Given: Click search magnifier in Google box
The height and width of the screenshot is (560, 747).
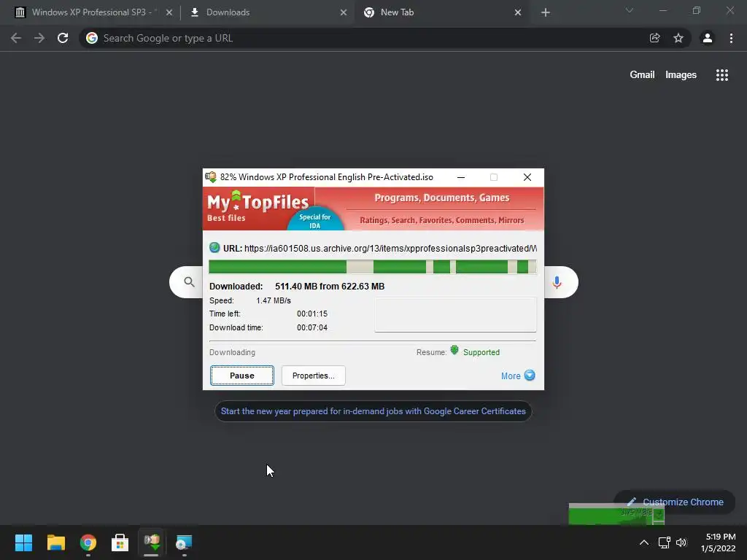Looking at the screenshot, I should click(189, 282).
